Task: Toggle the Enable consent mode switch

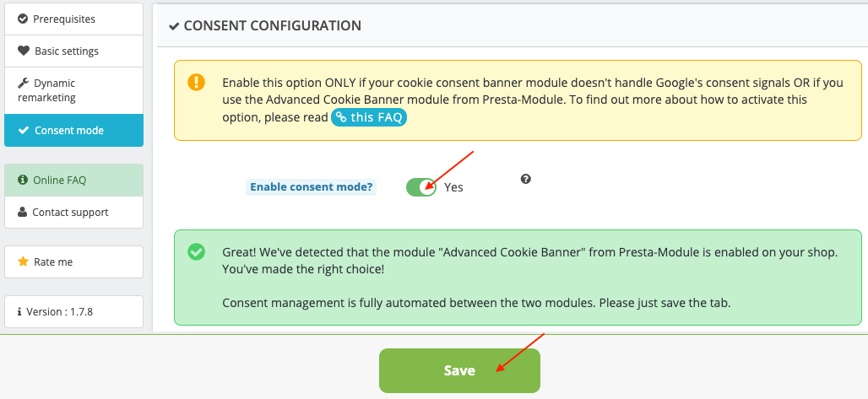Action: [421, 187]
